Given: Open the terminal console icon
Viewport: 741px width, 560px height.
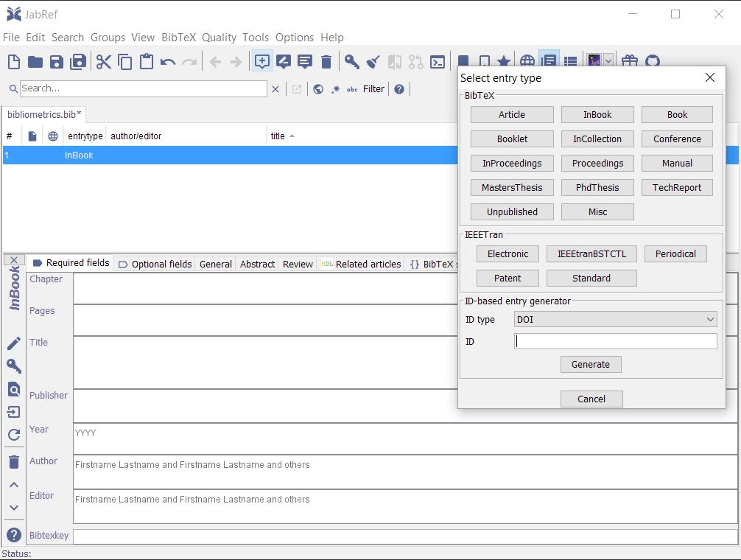Looking at the screenshot, I should (438, 62).
